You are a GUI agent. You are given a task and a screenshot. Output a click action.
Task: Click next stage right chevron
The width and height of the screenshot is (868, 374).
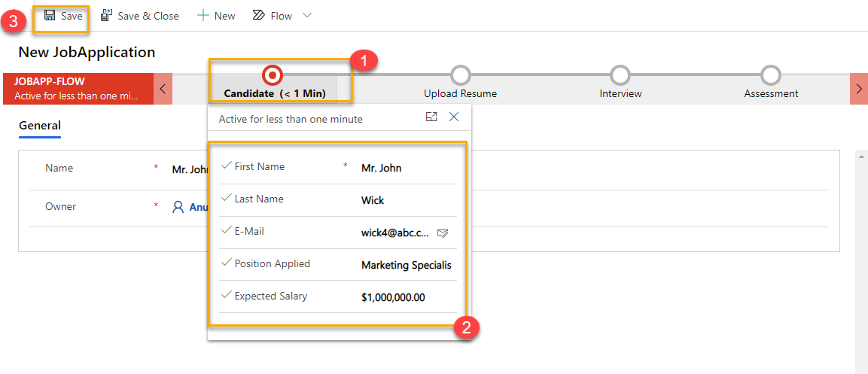tap(858, 89)
